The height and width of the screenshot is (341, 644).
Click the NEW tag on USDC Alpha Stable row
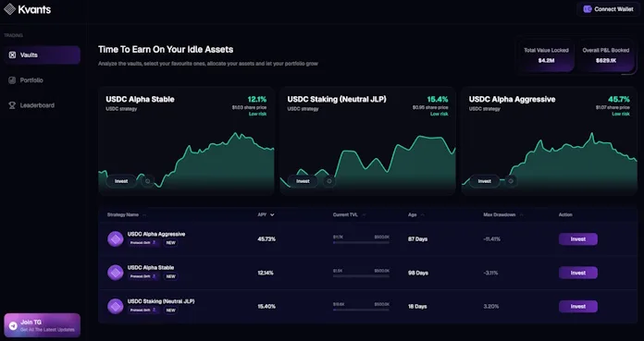tap(171, 276)
